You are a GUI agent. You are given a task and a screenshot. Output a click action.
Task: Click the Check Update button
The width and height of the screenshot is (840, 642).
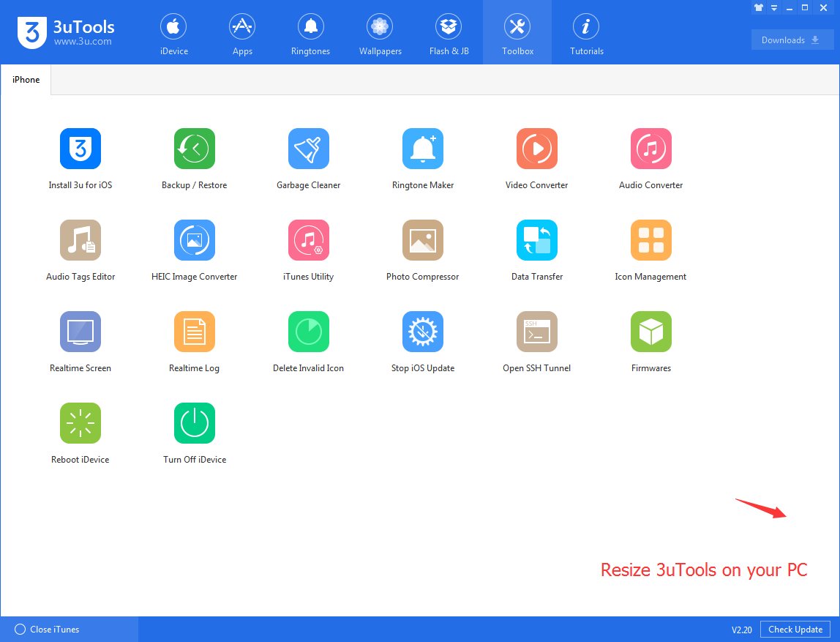pos(795,630)
